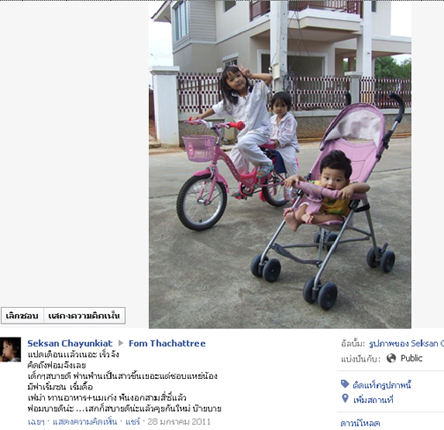Screen dimensions: 444x430
Task: Click the globe Public privacy icon
Action: (x=391, y=358)
